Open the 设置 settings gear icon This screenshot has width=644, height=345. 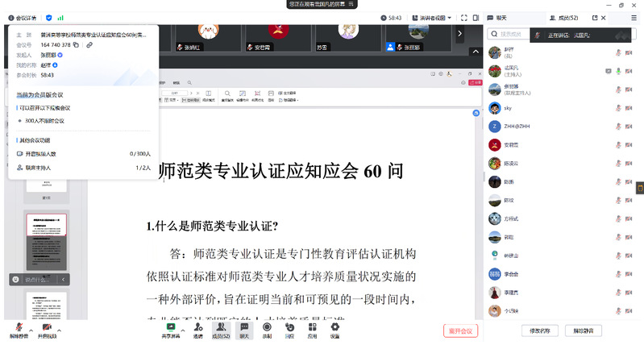tap(334, 326)
